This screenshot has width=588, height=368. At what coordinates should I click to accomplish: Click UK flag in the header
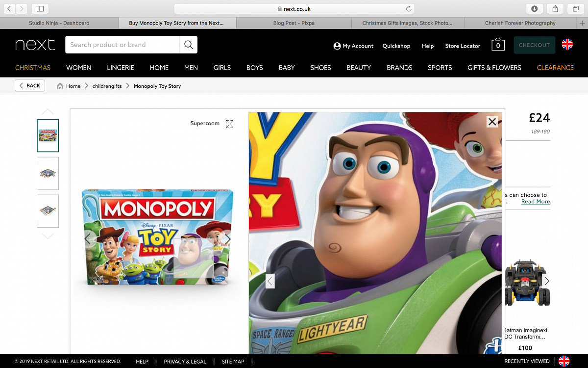click(567, 45)
